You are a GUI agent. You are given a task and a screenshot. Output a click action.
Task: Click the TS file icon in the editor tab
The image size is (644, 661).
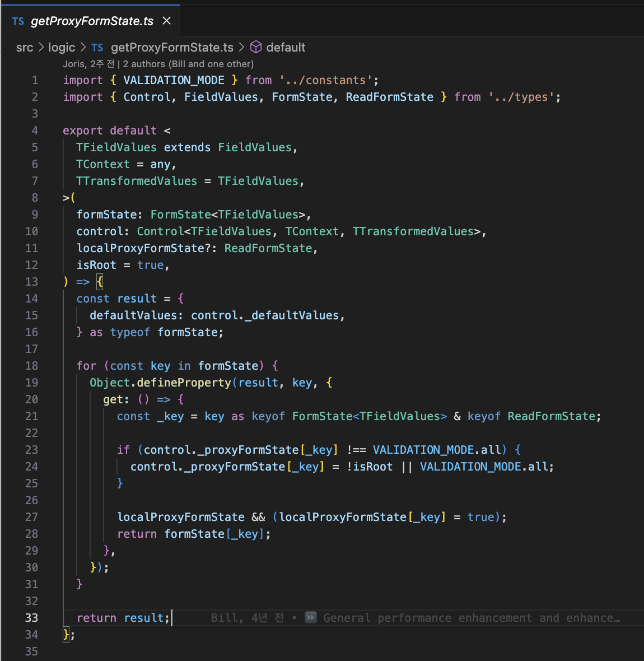tap(18, 21)
